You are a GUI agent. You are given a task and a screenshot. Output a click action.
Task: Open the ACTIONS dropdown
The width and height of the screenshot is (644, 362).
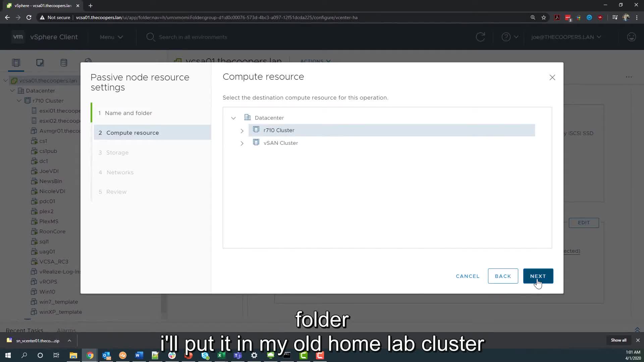coord(315,61)
